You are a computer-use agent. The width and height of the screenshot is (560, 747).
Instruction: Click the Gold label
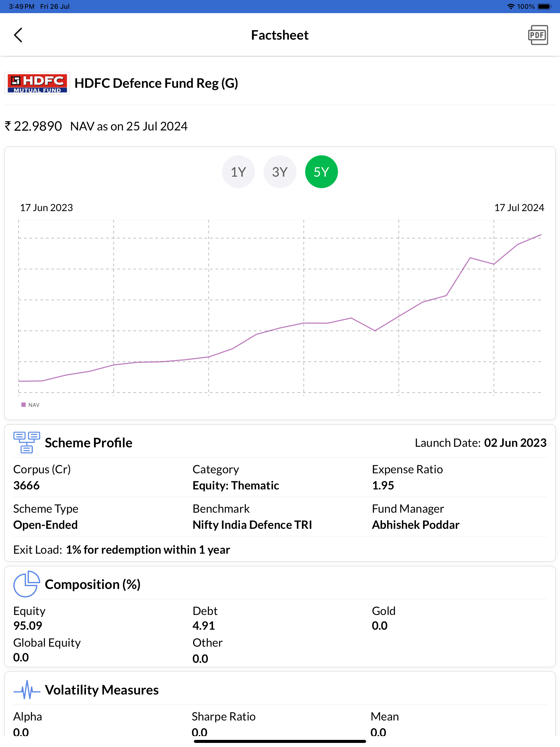pos(384,611)
